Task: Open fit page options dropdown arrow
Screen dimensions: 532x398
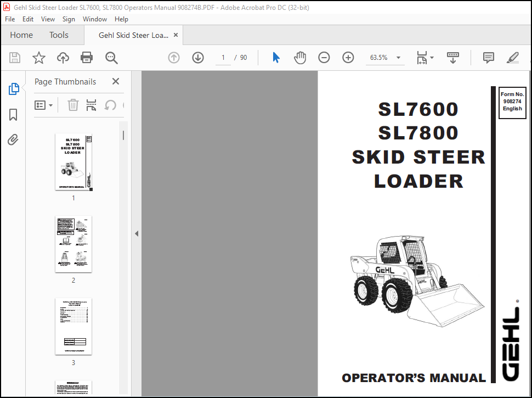Action: [x=432, y=58]
